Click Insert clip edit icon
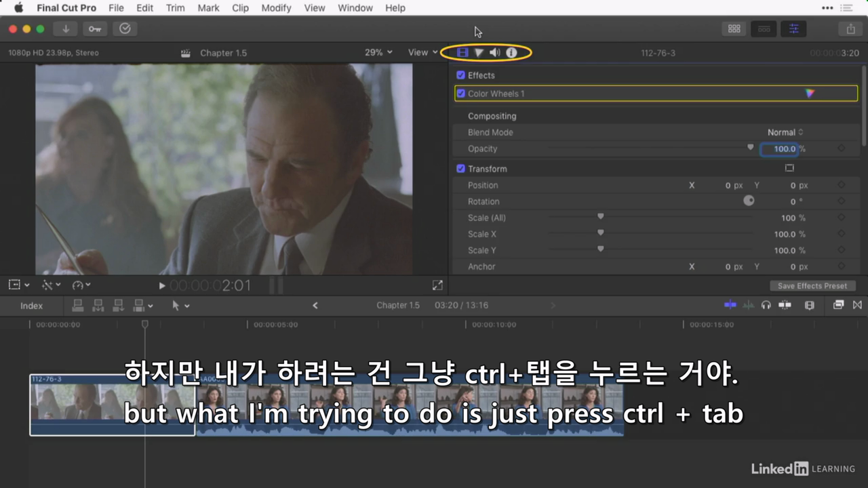This screenshot has height=488, width=868. point(98,306)
